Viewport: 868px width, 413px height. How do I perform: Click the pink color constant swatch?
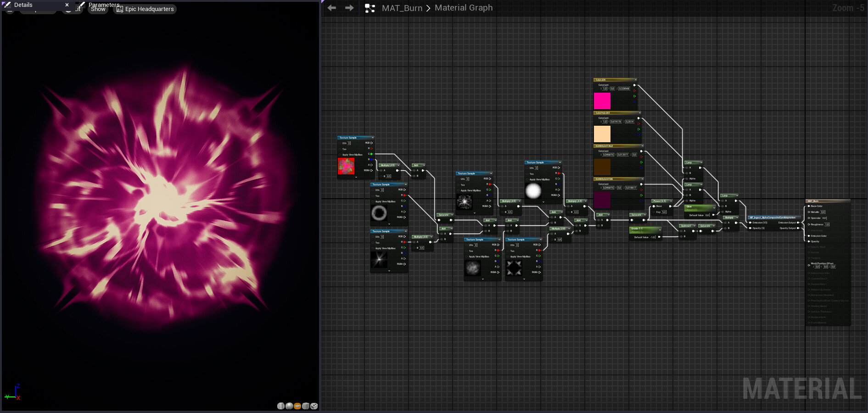(x=602, y=101)
